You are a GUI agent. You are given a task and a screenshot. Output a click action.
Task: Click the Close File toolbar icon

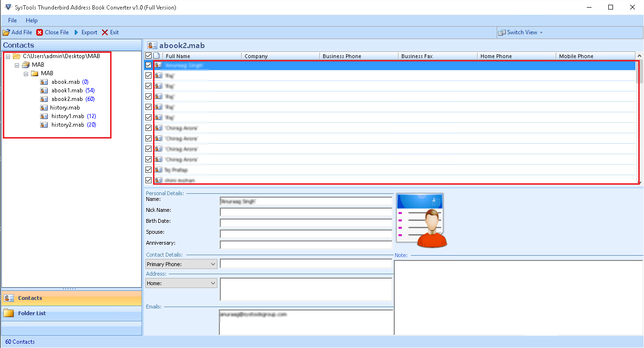(39, 32)
